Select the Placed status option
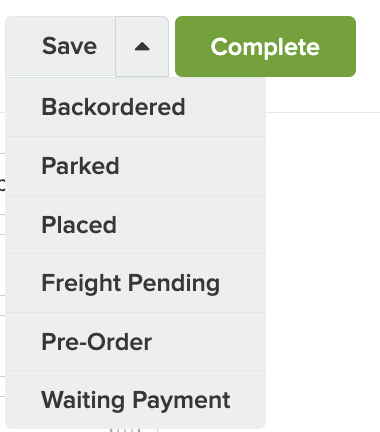380x432 pixels. pos(135,224)
